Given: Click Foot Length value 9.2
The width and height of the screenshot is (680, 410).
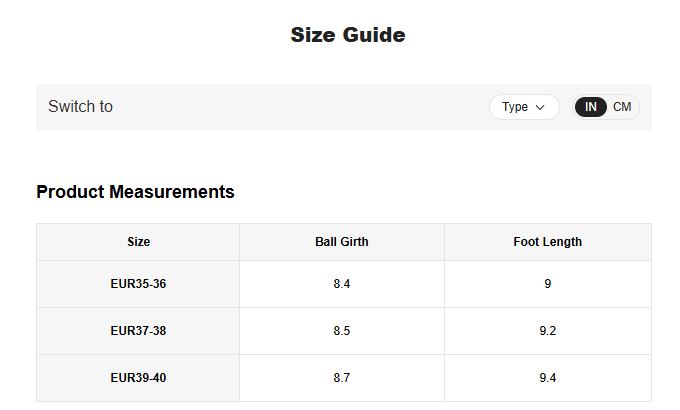Looking at the screenshot, I should (547, 331).
